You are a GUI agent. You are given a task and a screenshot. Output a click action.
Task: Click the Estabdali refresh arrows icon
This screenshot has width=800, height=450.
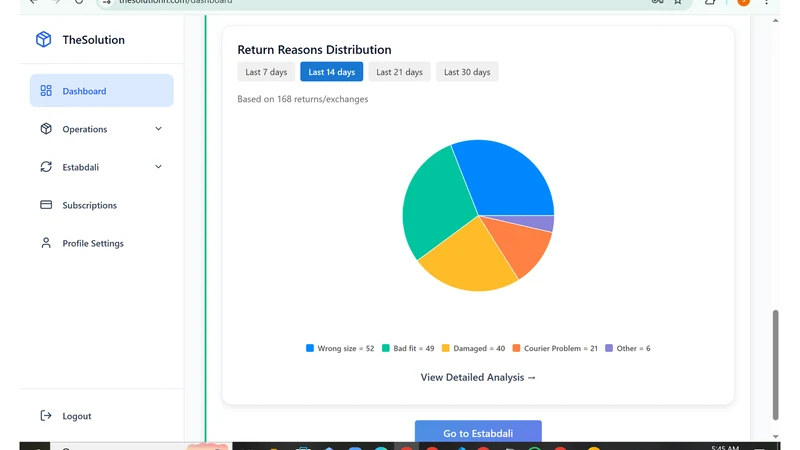click(46, 167)
